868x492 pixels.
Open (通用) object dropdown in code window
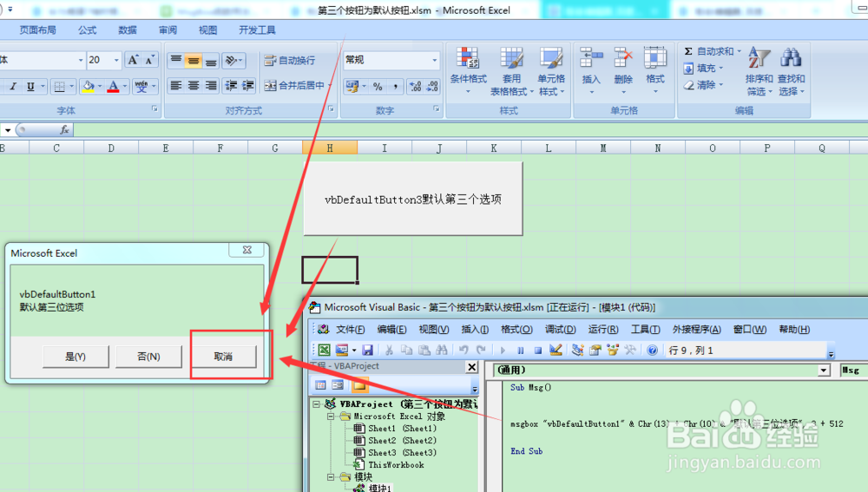point(824,371)
